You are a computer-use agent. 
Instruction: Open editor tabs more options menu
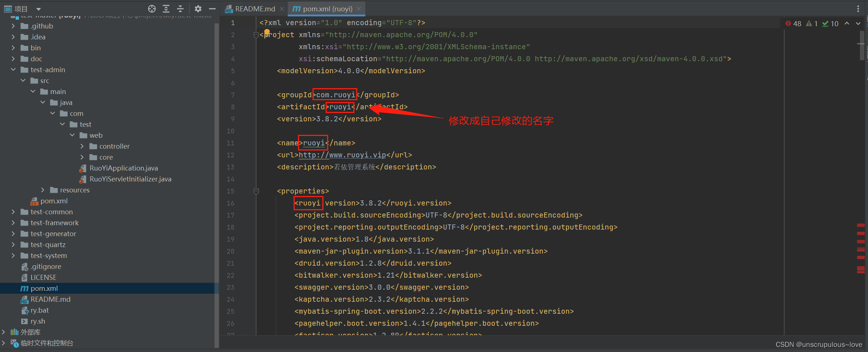pos(858,9)
